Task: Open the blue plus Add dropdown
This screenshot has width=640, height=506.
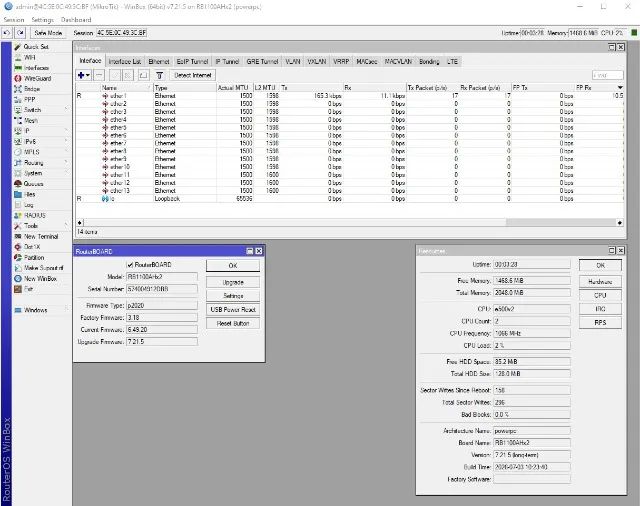Action: (x=84, y=75)
